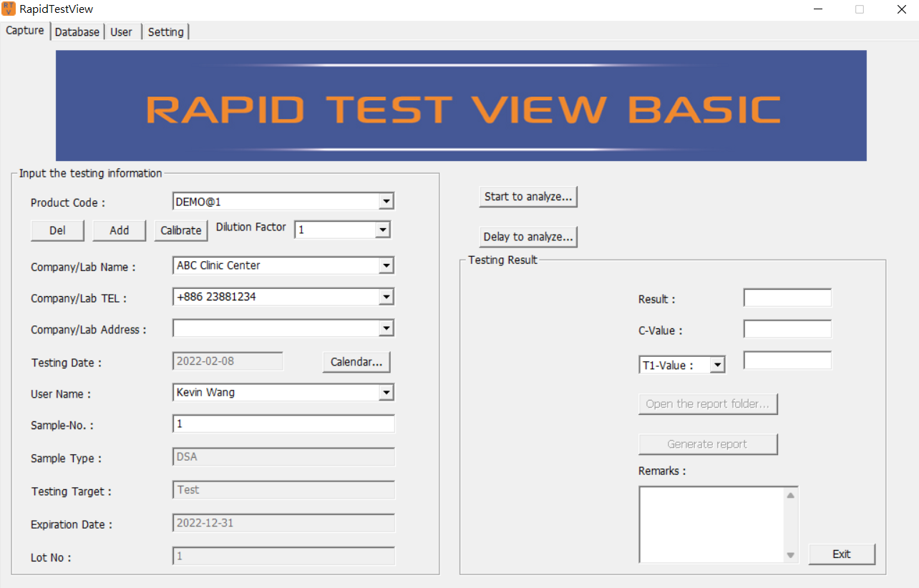Close the RapidTestView window
This screenshot has height=588, width=919.
click(902, 10)
